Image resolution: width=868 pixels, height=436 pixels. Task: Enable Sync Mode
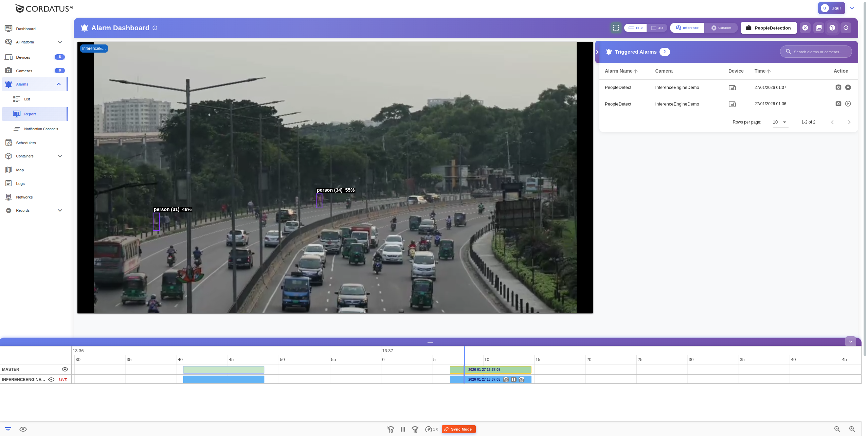(458, 429)
